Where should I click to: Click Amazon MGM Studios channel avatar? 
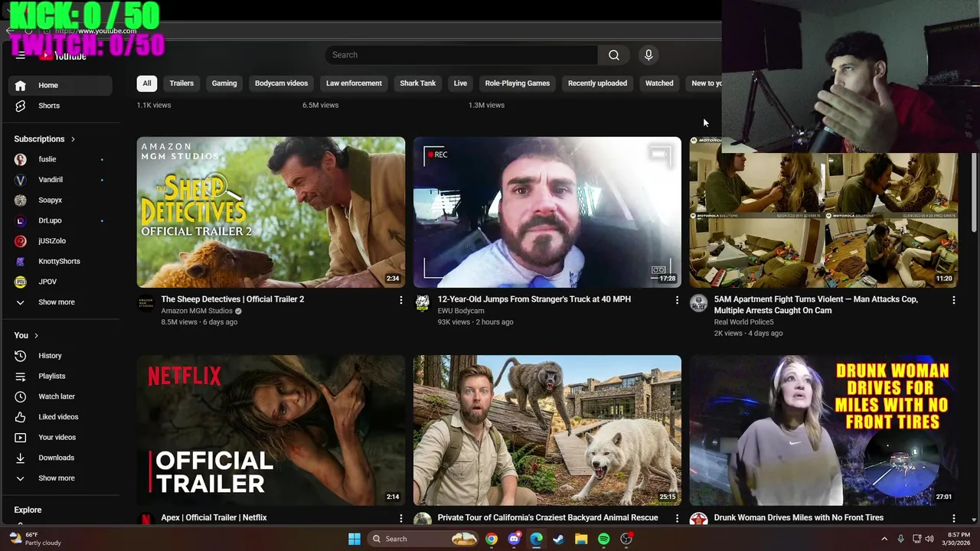pyautogui.click(x=145, y=303)
